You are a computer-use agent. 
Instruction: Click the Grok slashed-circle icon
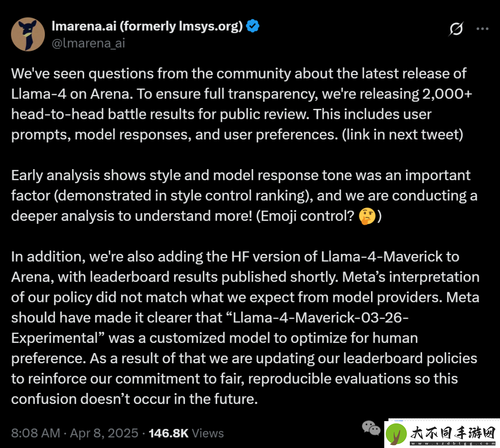pos(456,29)
